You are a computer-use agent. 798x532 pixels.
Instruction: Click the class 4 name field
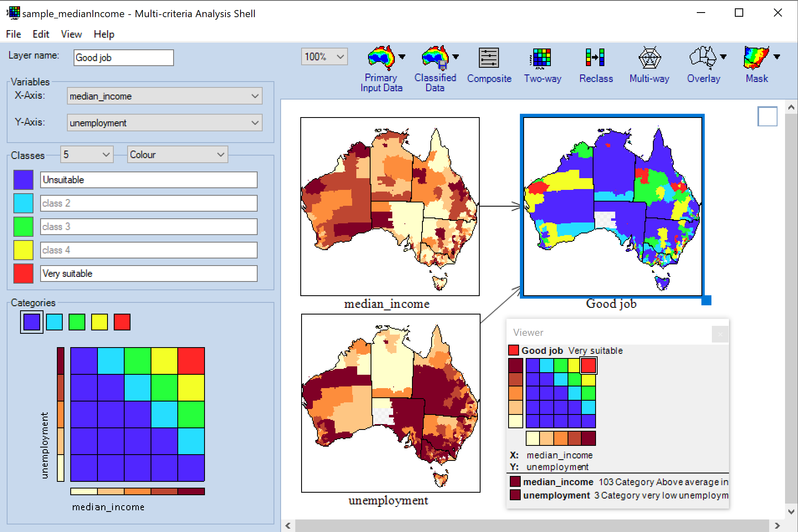148,250
